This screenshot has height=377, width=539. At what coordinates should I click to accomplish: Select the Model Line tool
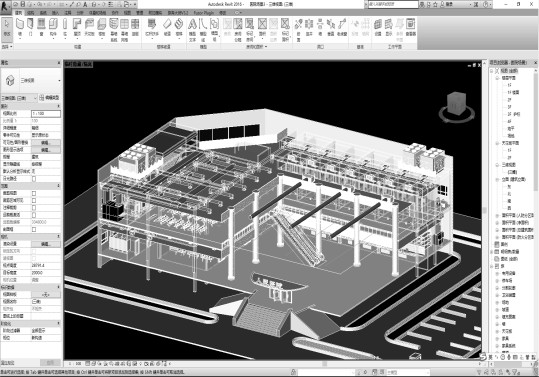(x=203, y=30)
